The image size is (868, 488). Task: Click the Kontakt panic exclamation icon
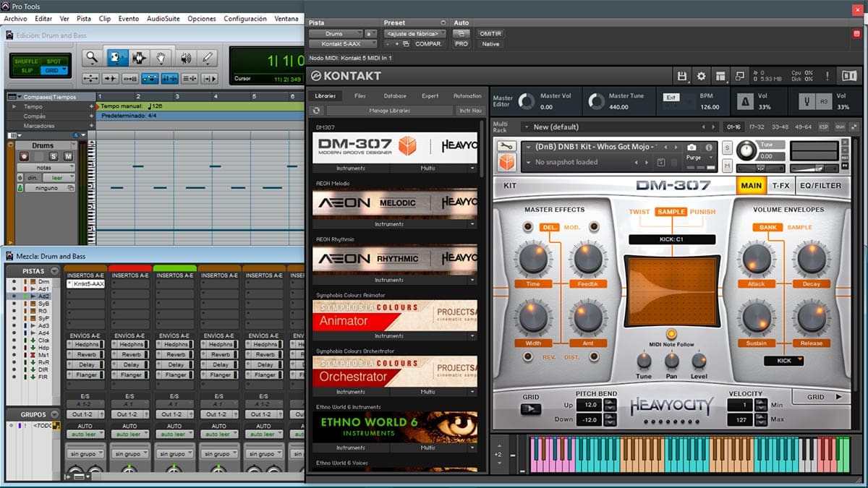tap(827, 76)
